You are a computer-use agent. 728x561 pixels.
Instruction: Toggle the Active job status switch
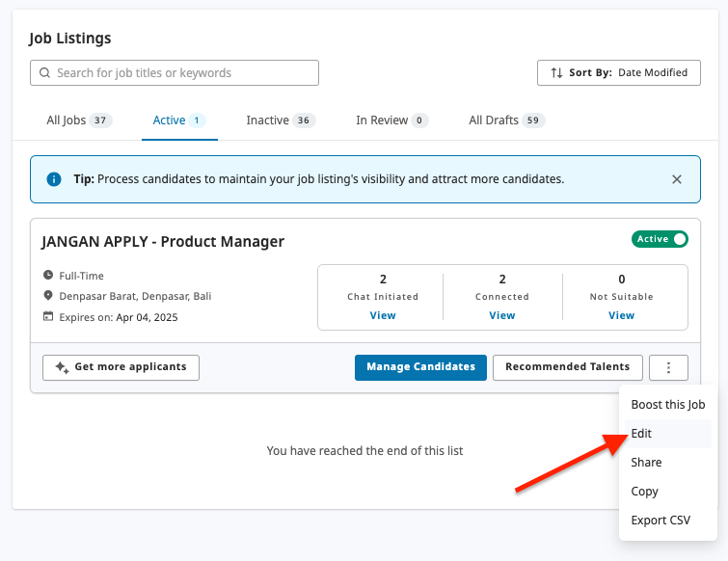661,239
